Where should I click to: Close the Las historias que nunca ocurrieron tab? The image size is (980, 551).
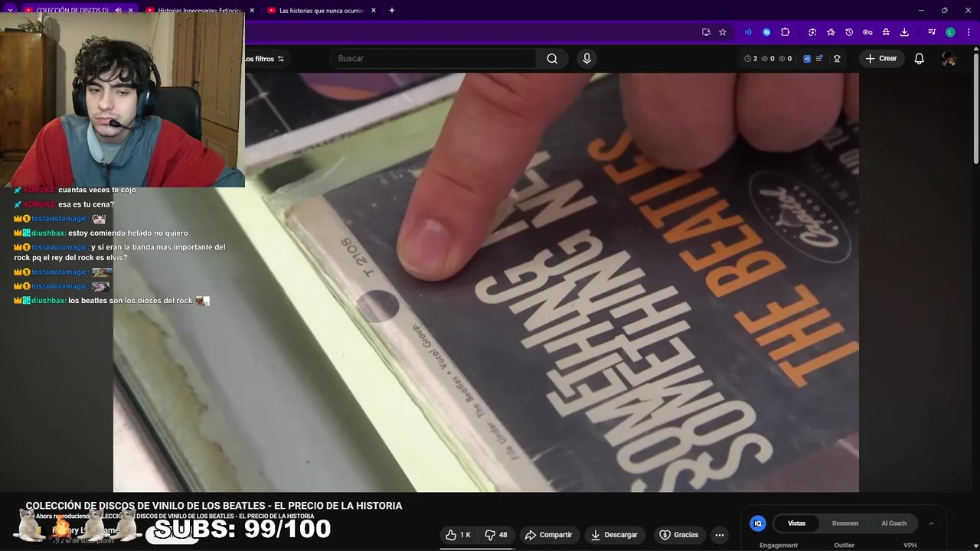tap(373, 11)
